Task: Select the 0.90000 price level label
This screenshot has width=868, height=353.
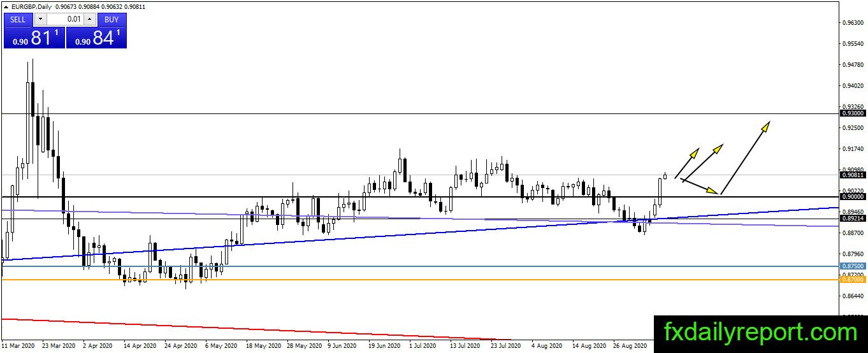Action: (853, 197)
